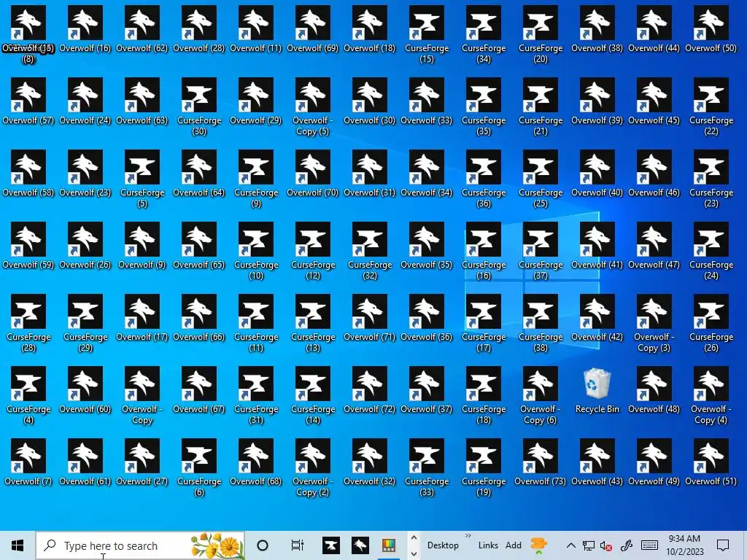
Task: Open the touch keyboard
Action: 649,545
